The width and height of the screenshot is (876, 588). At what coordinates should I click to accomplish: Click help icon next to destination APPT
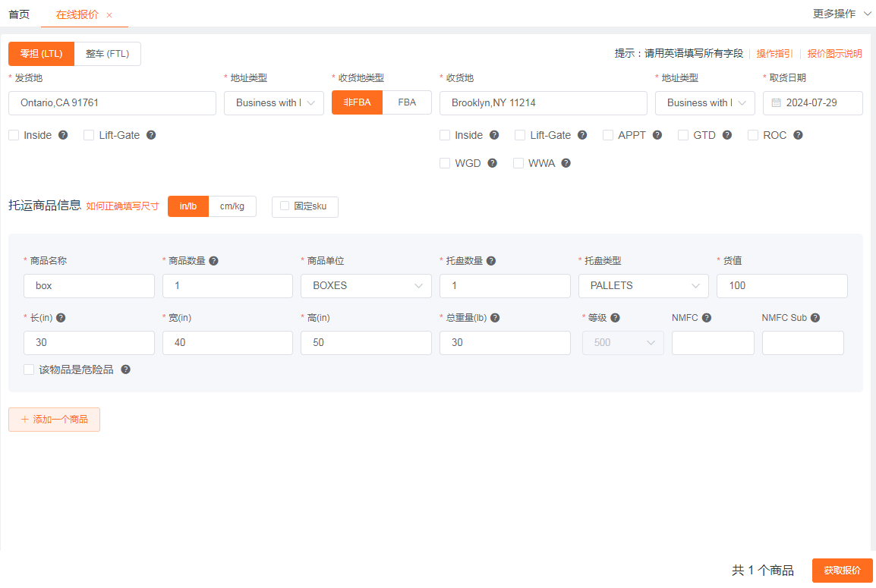(x=657, y=135)
